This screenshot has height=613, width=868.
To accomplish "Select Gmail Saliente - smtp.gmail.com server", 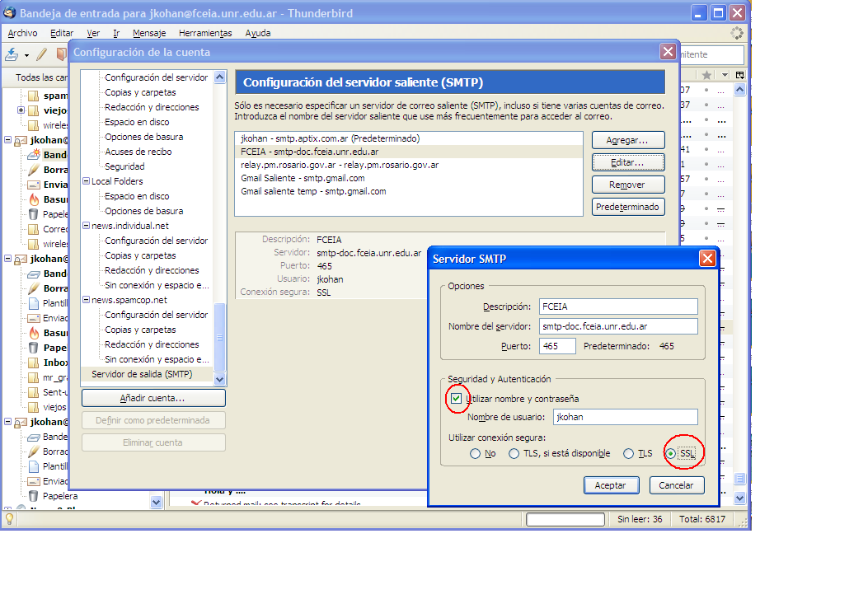I will (x=409, y=178).
